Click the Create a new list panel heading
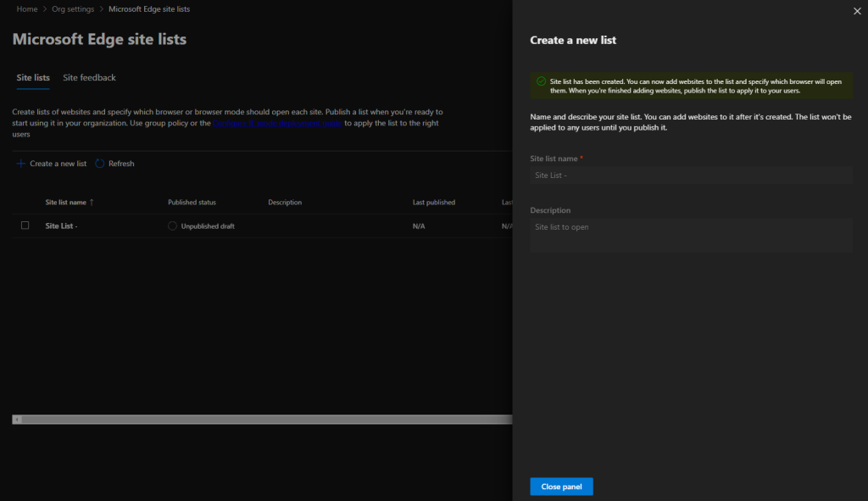This screenshot has width=868, height=501. coord(573,40)
